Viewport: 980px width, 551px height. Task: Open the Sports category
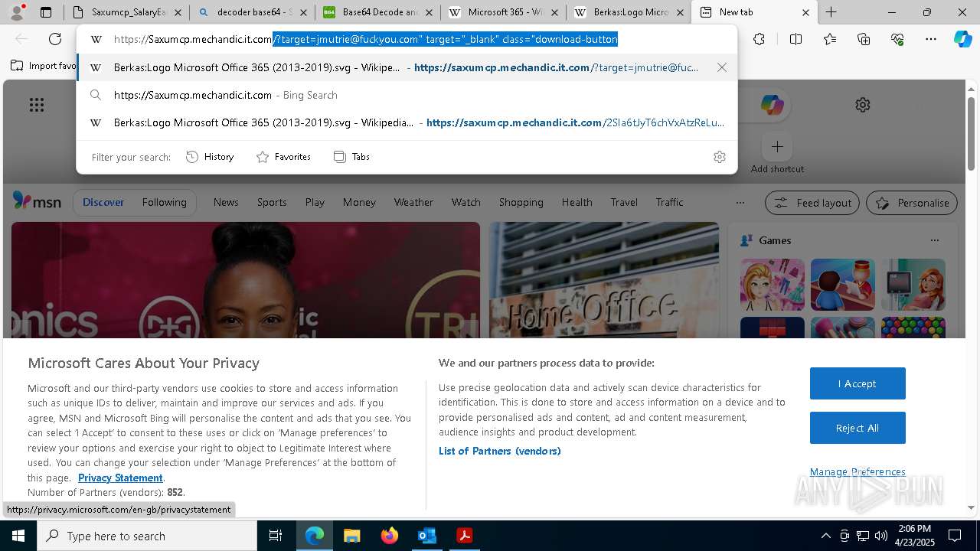[272, 202]
